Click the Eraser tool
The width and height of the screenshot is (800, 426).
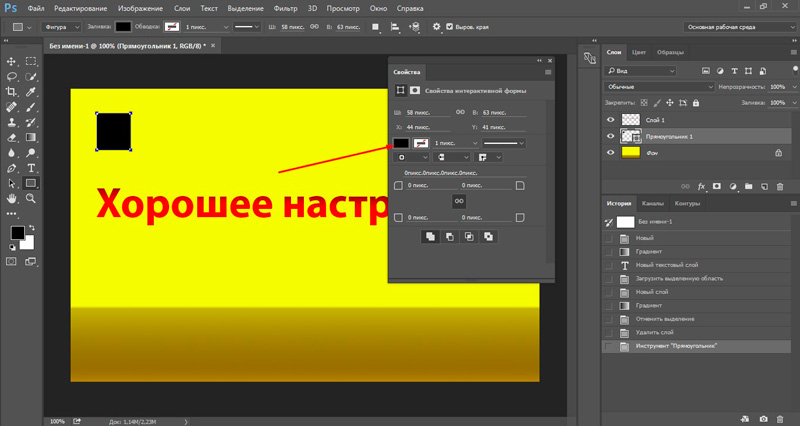(12, 137)
